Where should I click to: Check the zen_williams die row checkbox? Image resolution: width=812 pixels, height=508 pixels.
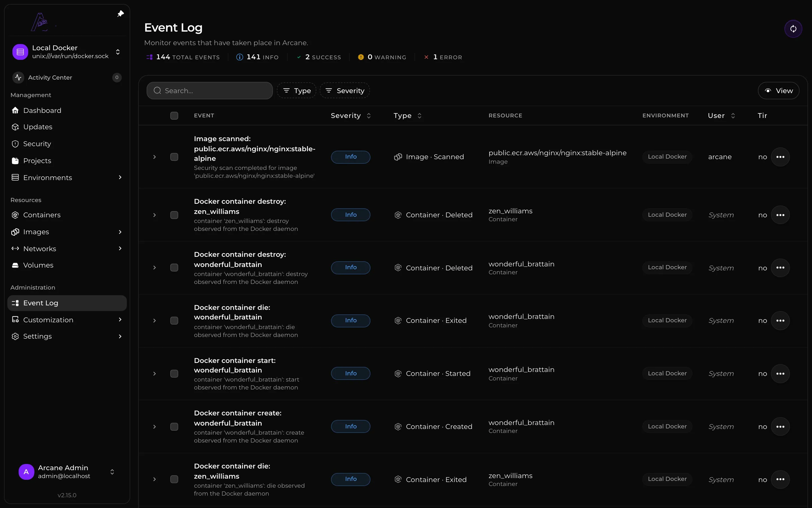[x=174, y=479]
